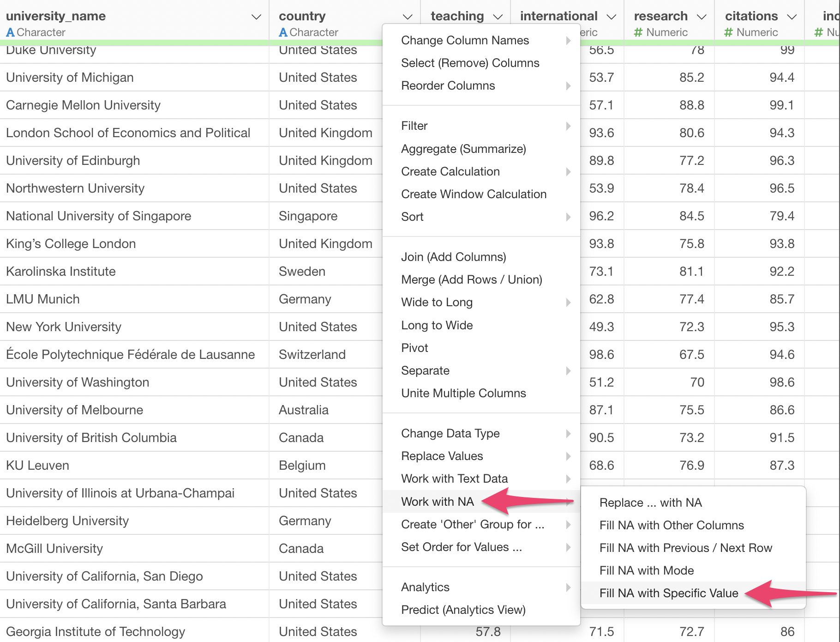The image size is (840, 642).
Task: Open the Separate submenu
Action: (481, 370)
